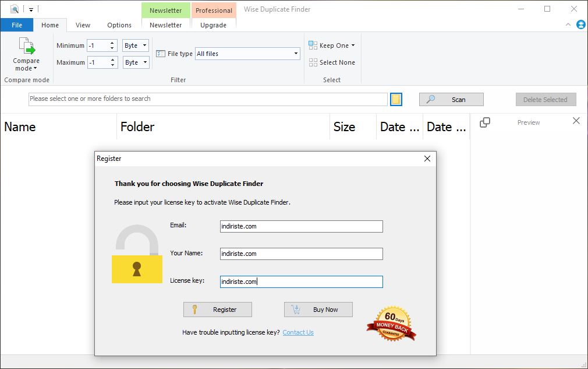
Task: Open the quick access toolbar customize arrow
Action: tap(31, 9)
